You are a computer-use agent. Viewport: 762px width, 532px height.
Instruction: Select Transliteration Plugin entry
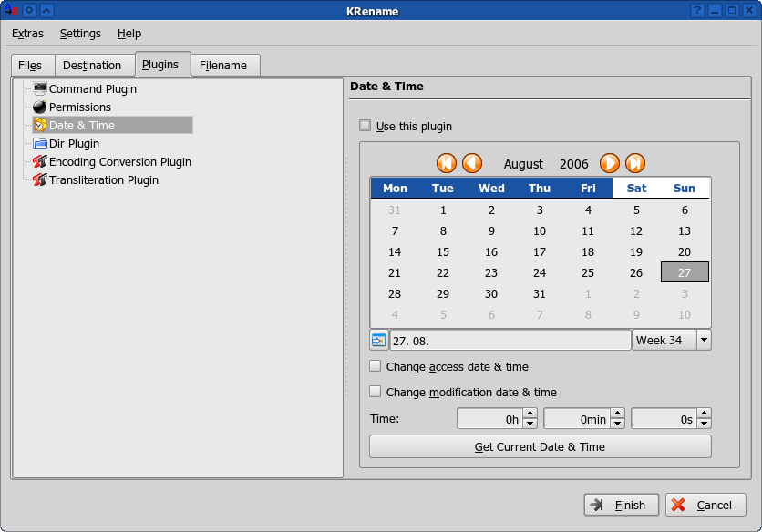click(104, 180)
